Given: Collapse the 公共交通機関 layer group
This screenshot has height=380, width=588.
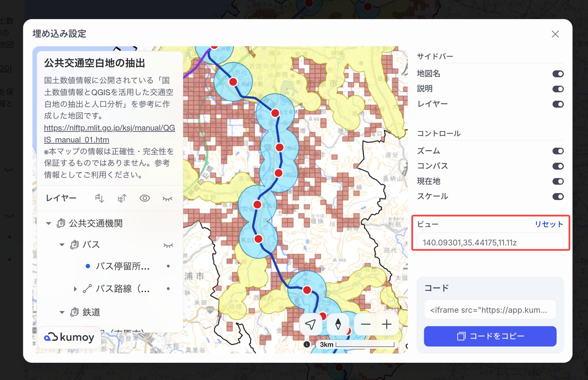Looking at the screenshot, I should pyautogui.click(x=49, y=223).
